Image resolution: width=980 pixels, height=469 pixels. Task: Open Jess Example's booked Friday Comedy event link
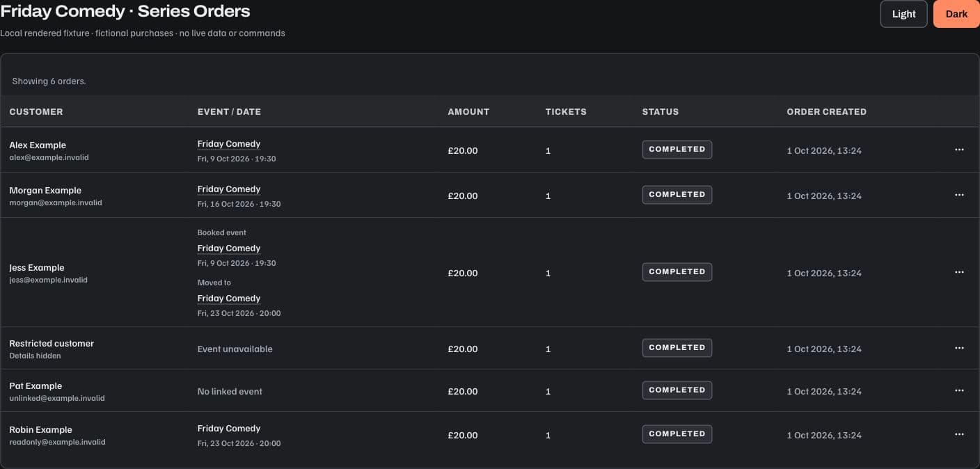tap(228, 248)
